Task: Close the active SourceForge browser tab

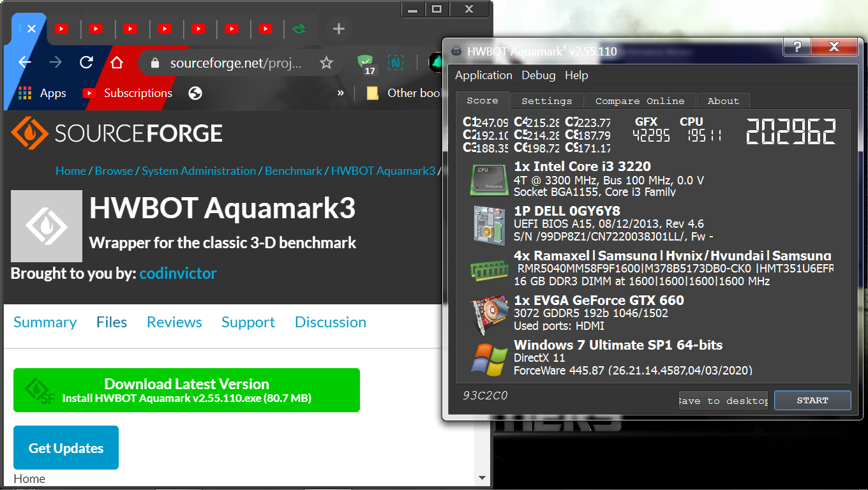Action: coord(31,29)
